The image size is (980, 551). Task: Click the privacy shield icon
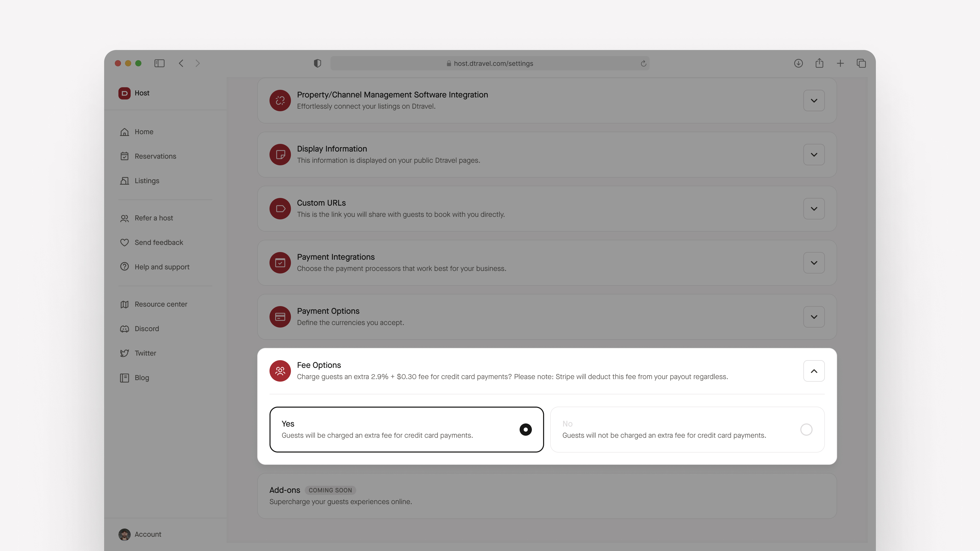click(317, 63)
